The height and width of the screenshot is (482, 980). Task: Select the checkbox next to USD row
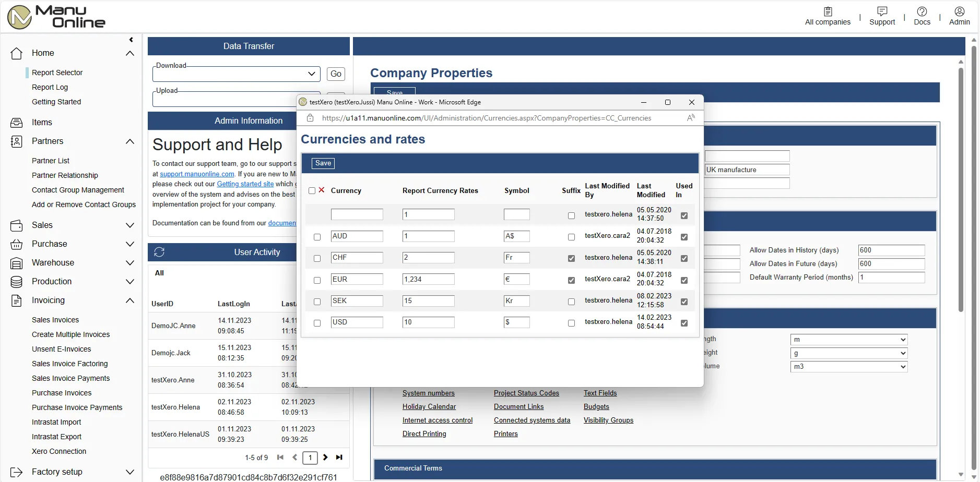click(x=317, y=323)
